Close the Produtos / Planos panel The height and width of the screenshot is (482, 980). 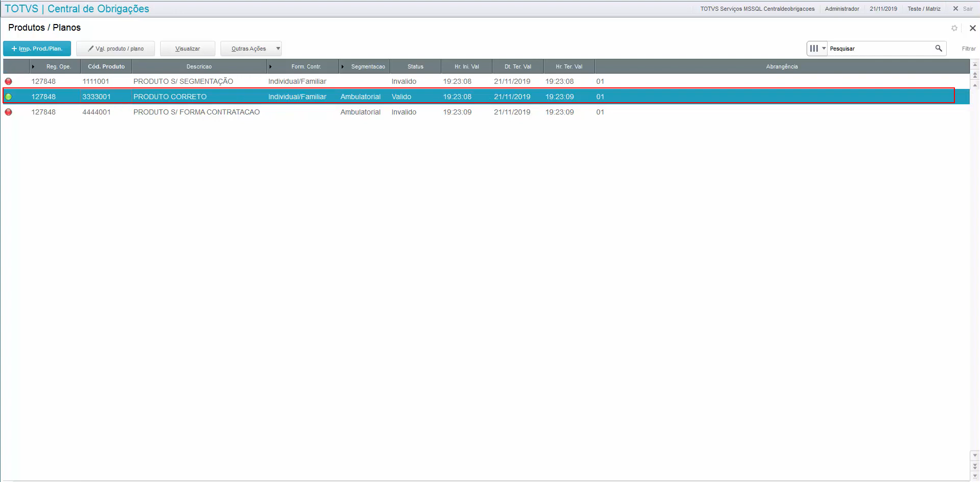click(973, 28)
